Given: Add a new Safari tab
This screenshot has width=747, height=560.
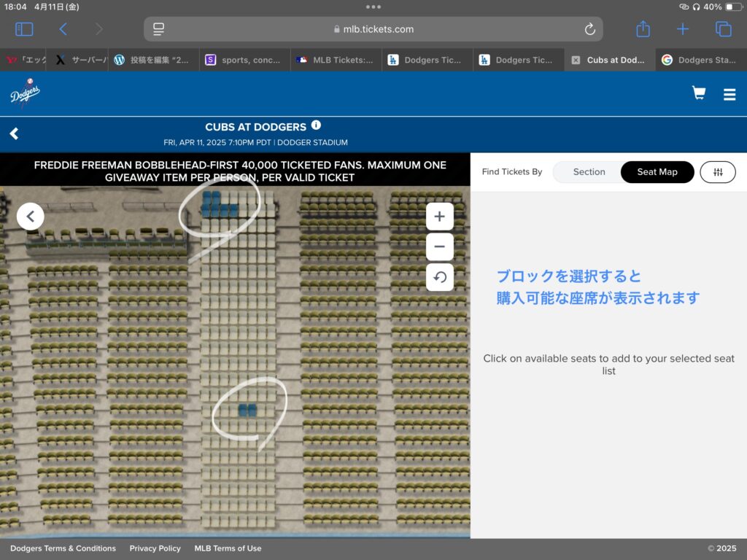Looking at the screenshot, I should 683,29.
